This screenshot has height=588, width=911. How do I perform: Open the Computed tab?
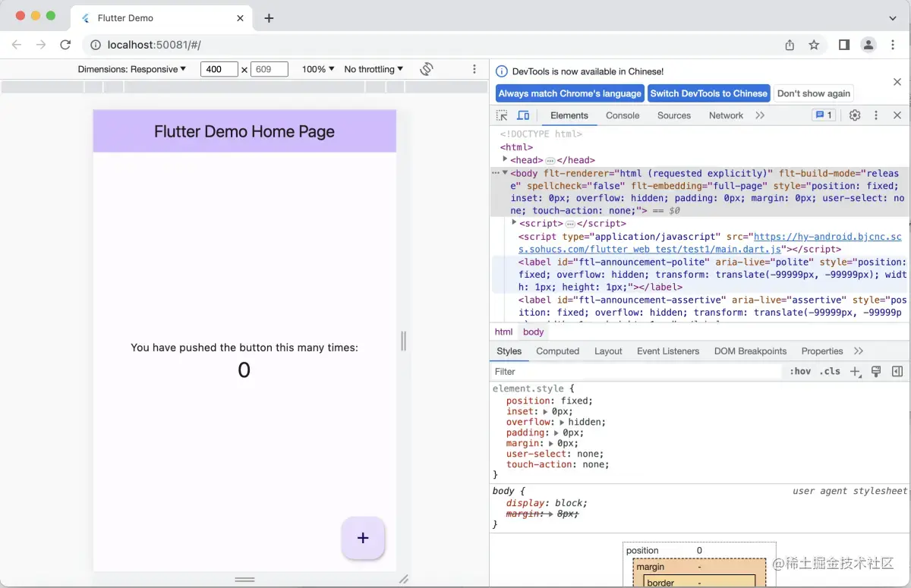[557, 351]
